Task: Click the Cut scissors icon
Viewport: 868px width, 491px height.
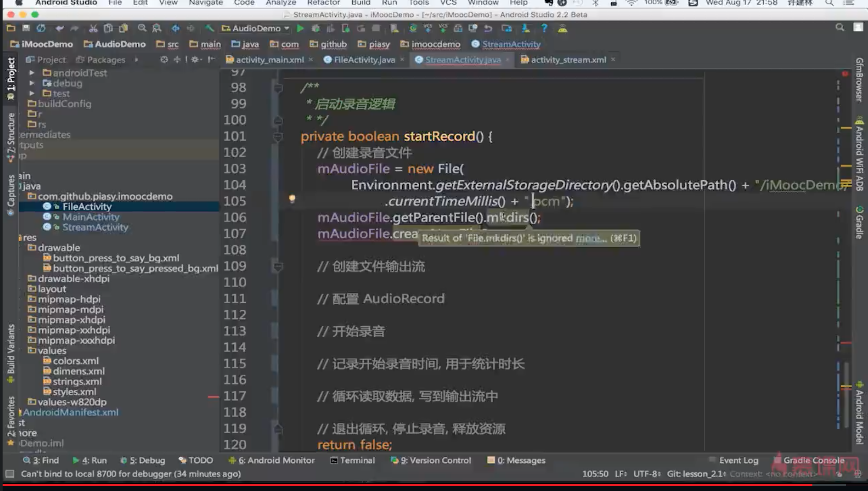Action: 93,29
